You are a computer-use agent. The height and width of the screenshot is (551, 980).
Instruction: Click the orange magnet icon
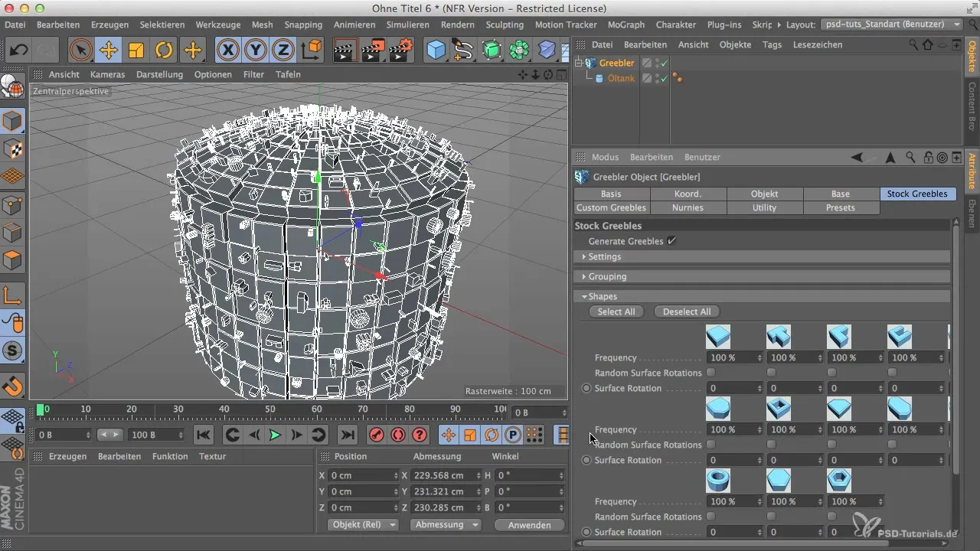point(13,386)
